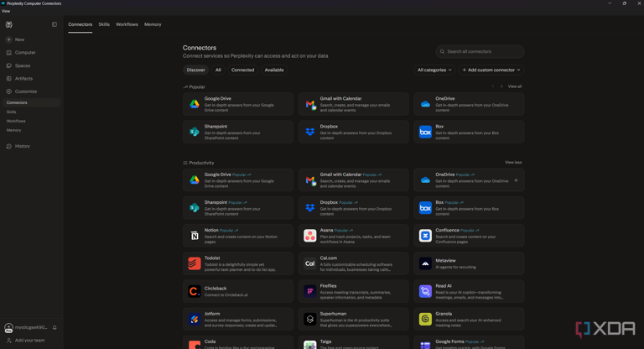
Task: Open the Google Drive connector in Popular
Action: pyautogui.click(x=238, y=104)
